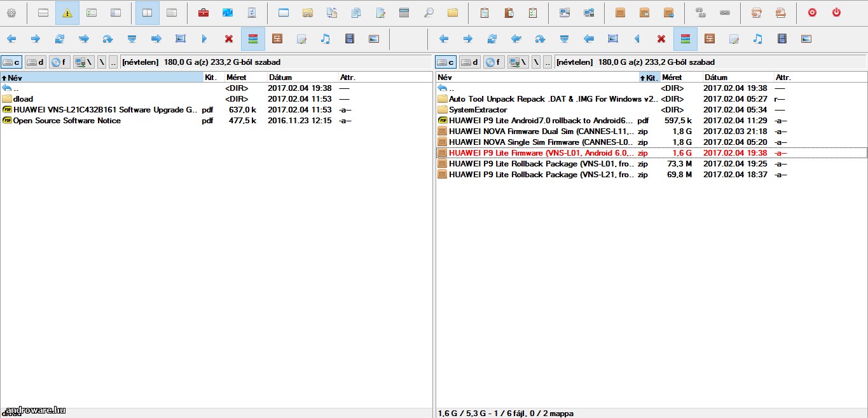The image size is (868, 418).
Task: Click the left panel red X icon
Action: (x=229, y=39)
